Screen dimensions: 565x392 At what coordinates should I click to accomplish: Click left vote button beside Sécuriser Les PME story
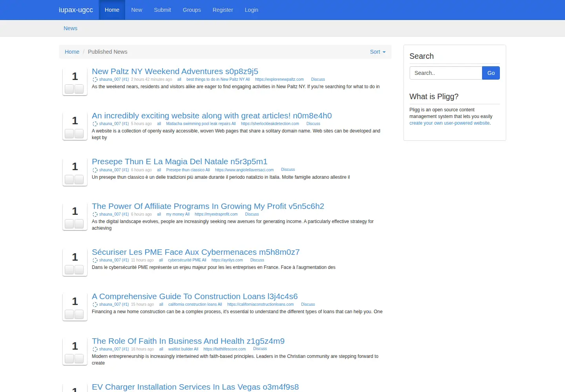click(x=69, y=270)
